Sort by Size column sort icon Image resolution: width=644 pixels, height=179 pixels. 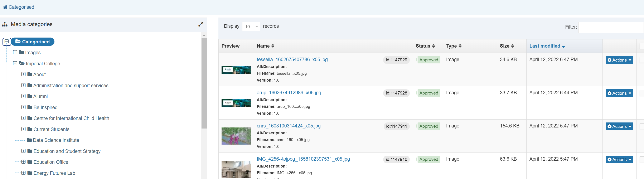pyautogui.click(x=513, y=46)
